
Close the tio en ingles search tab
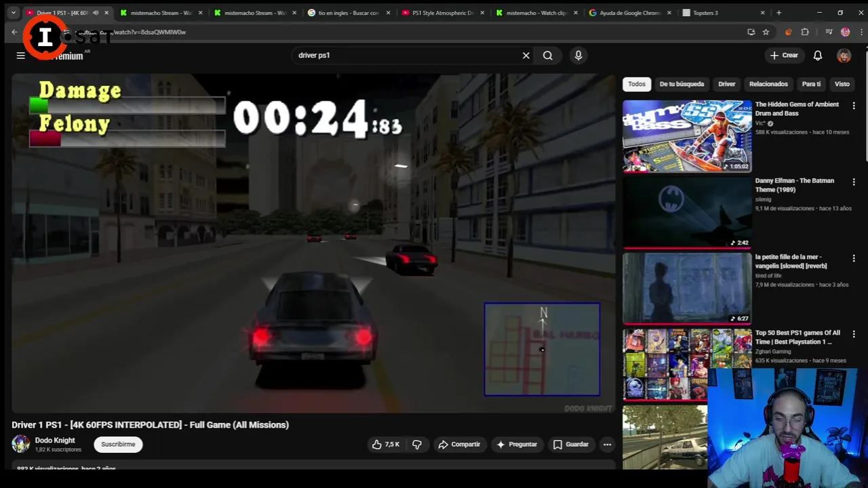point(388,13)
